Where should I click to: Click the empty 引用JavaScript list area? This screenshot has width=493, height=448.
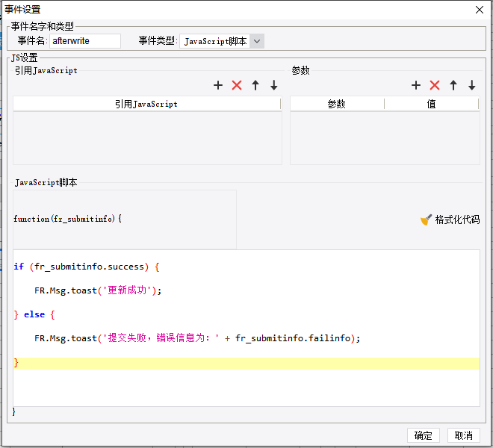tap(147, 138)
